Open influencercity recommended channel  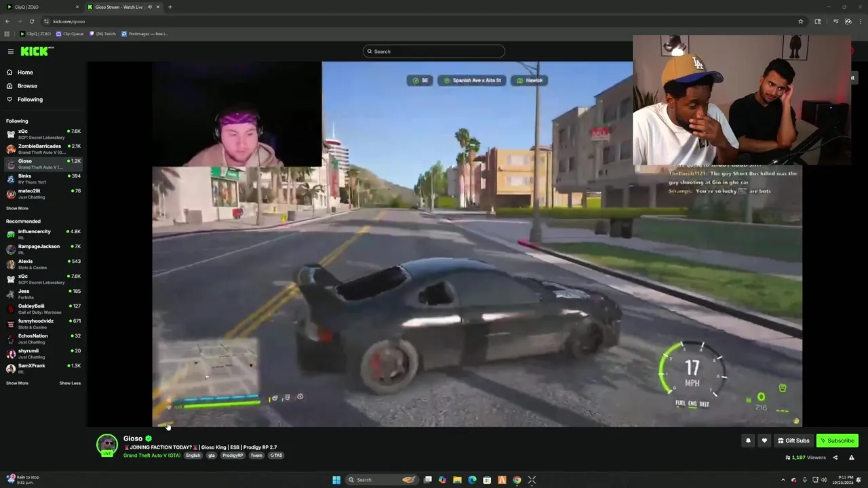click(43, 235)
